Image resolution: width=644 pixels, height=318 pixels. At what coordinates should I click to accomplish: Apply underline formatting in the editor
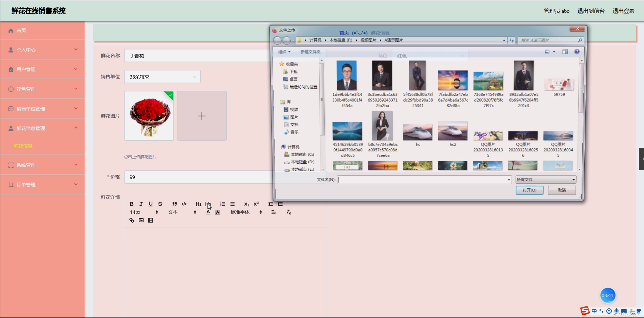(x=150, y=204)
